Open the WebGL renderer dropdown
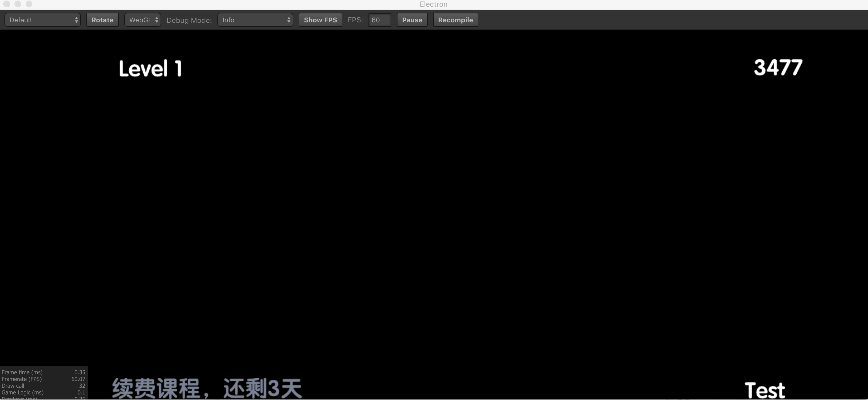 143,20
